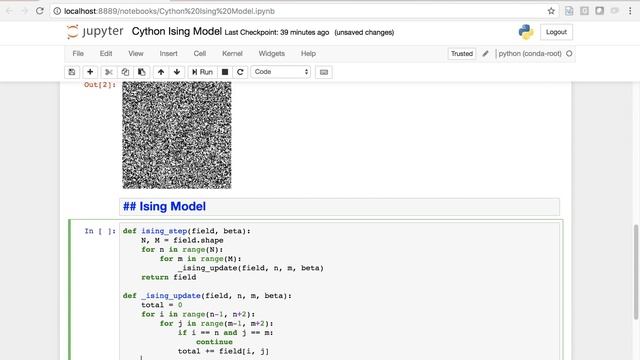Click the browser forward arrow
The width and height of the screenshot is (640, 360).
(x=24, y=11)
